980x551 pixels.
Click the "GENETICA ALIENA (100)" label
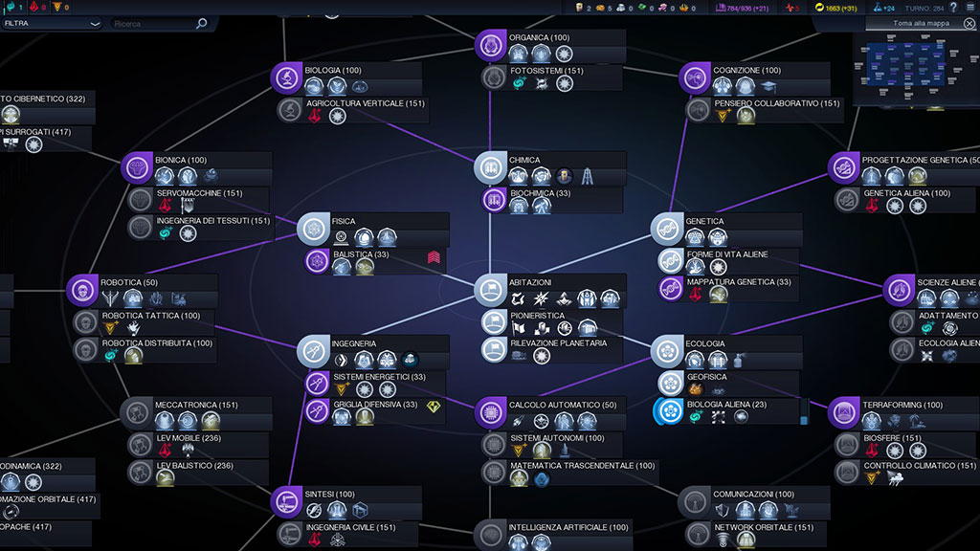point(907,193)
